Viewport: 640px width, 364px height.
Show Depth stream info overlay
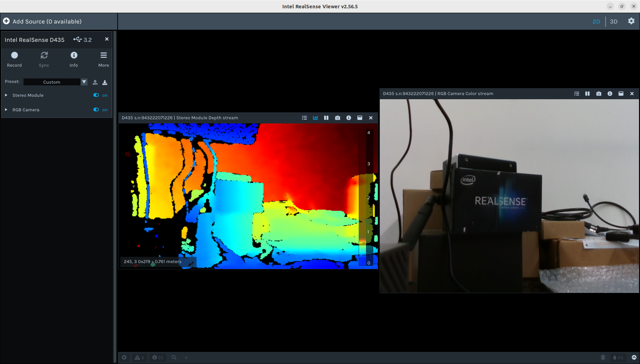(349, 118)
